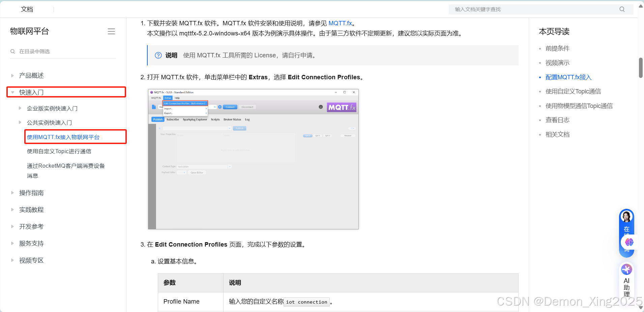Expand the 实践教程 section
The width and height of the screenshot is (644, 312).
(12, 209)
